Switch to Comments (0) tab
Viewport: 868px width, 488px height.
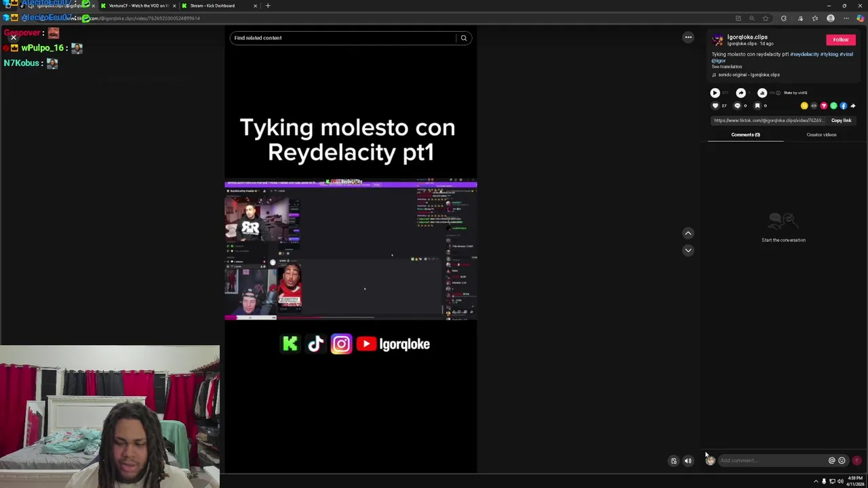click(x=745, y=135)
